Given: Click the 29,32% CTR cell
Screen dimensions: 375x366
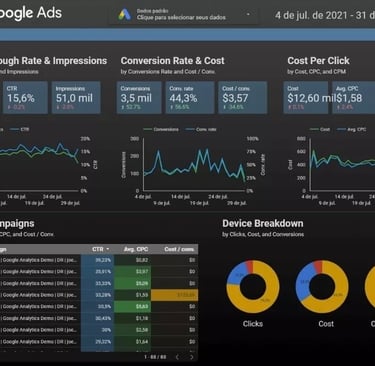Looking at the screenshot, I should pos(97,342).
